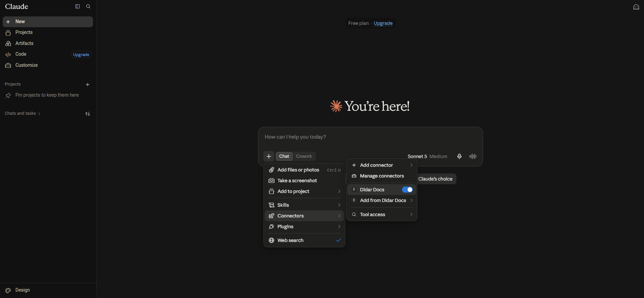Select Take a screenshot menu entry
The width and height of the screenshot is (644, 298).
tap(304, 181)
